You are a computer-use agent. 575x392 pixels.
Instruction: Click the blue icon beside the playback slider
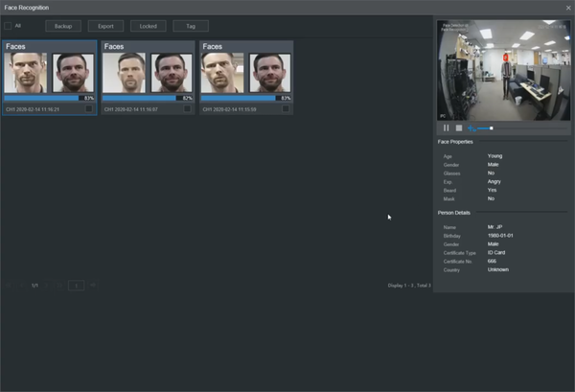tap(471, 128)
